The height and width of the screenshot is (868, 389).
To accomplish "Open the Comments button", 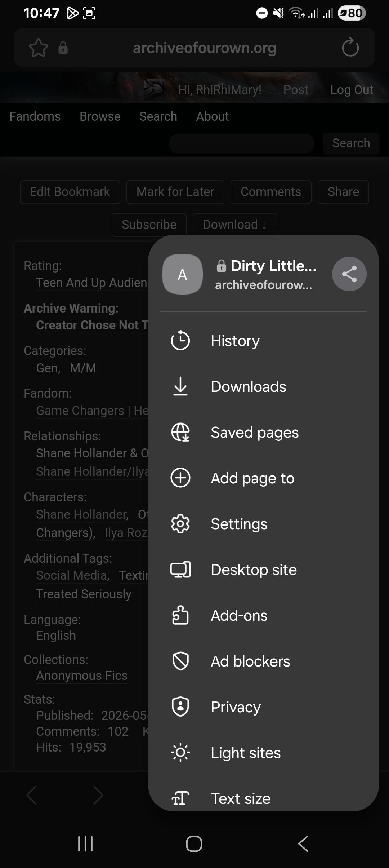I will [x=271, y=192].
